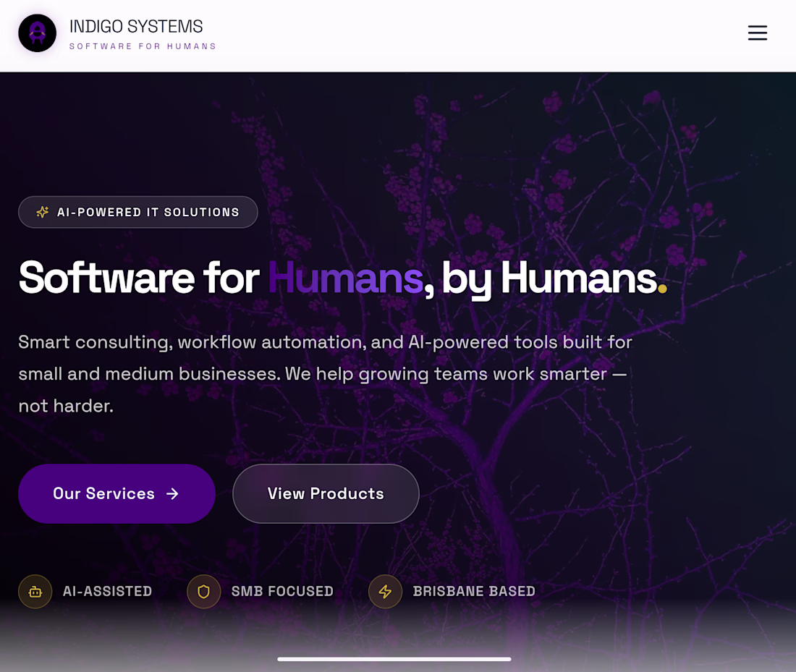The height and width of the screenshot is (672, 796).
Task: Click the AI-POWERED IT SOLUTIONS badge
Action: [138, 212]
